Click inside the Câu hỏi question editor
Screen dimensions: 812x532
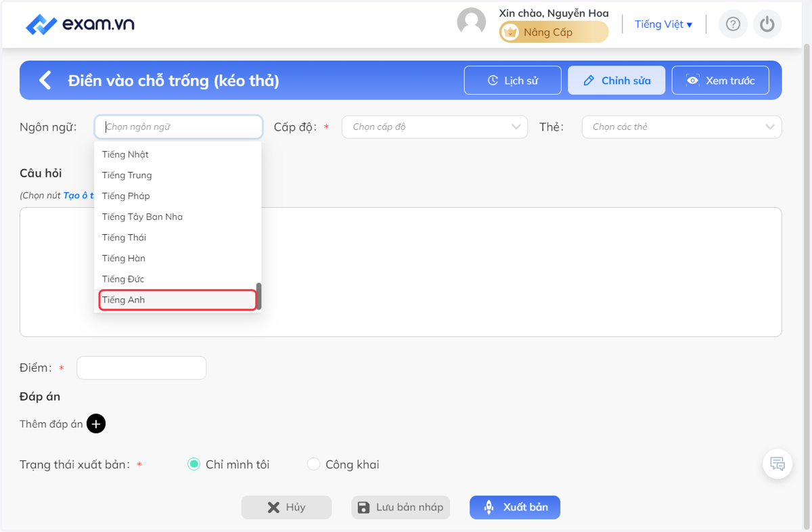(x=401, y=272)
